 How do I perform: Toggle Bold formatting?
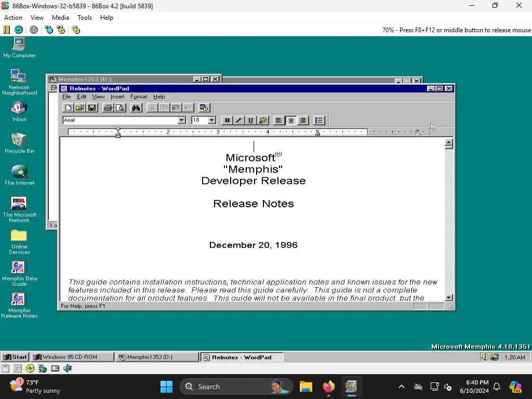pyautogui.click(x=227, y=121)
